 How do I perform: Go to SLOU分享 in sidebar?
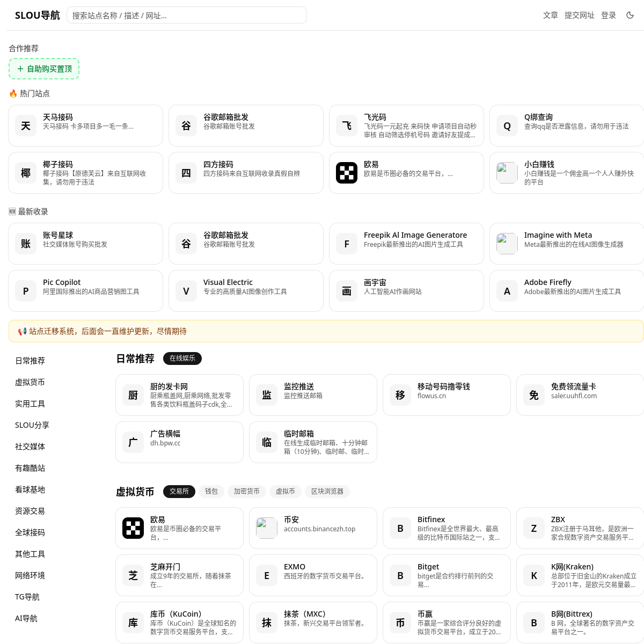32,425
